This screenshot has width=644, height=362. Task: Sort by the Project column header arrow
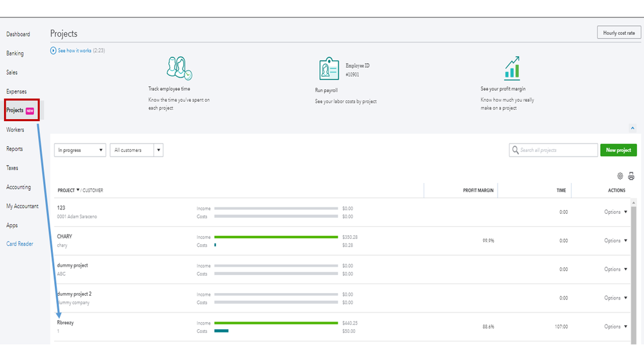[78, 190]
